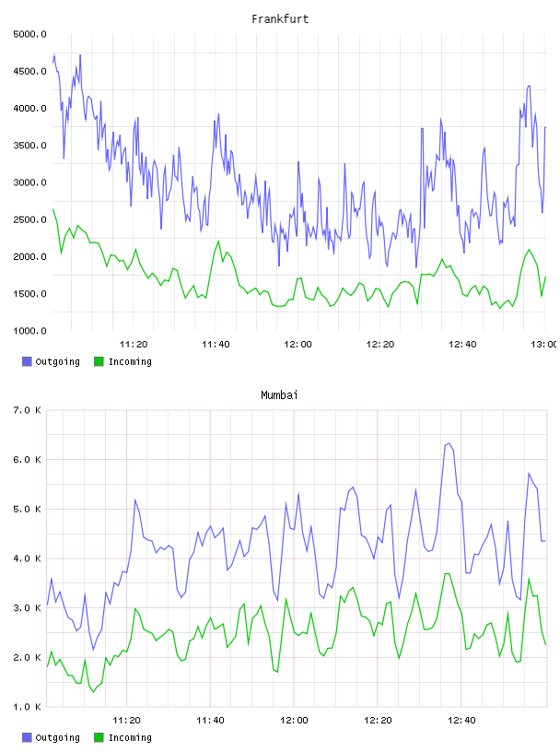Click the 12:40 time label on Mumbai chart
The image size is (560, 752).
461,721
